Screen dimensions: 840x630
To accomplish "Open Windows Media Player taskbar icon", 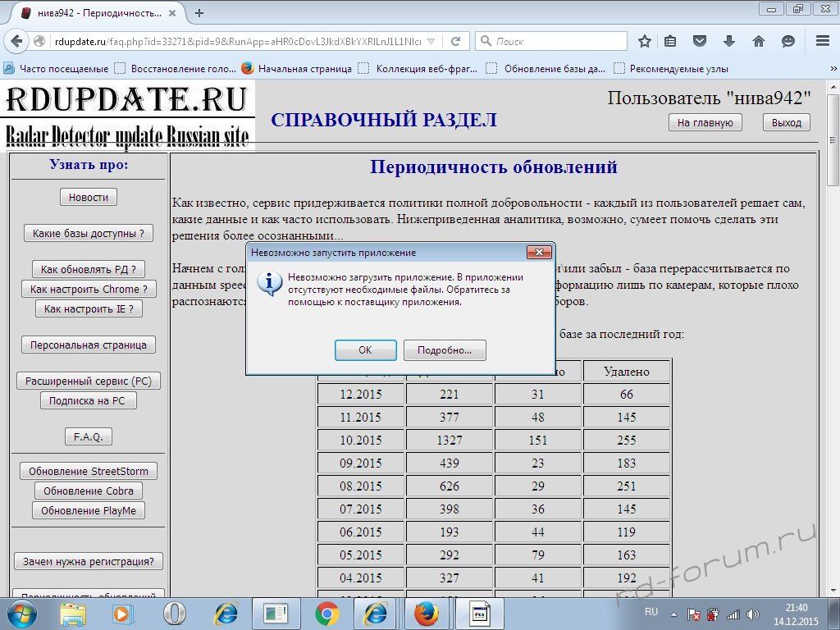I will tap(121, 614).
